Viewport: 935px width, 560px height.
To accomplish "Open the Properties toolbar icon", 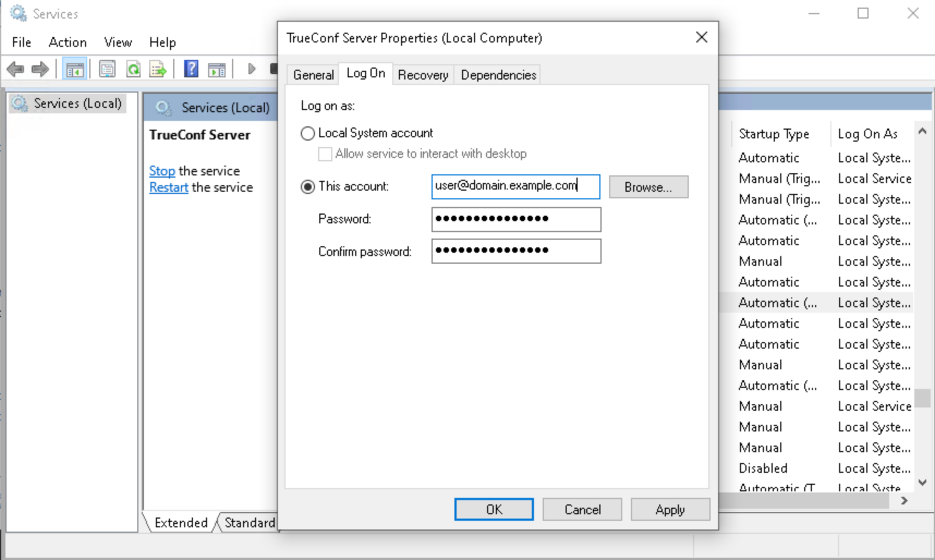I will tap(107, 69).
